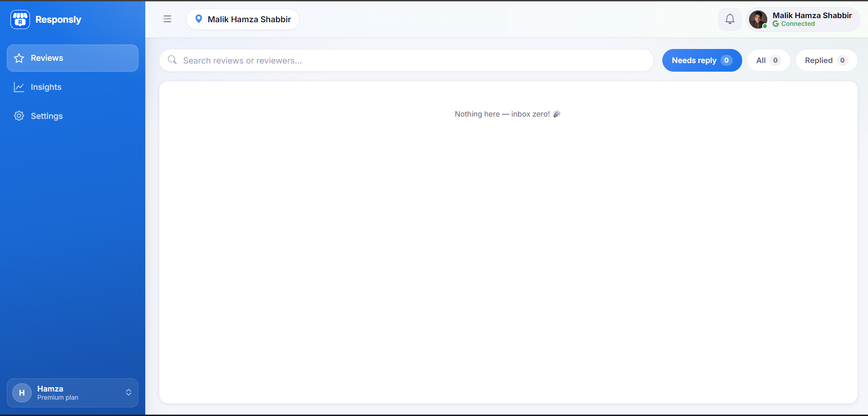Open the Malik Hamza Shabbir Connected account menu
Viewport: 868px width, 416px height.
803,20
